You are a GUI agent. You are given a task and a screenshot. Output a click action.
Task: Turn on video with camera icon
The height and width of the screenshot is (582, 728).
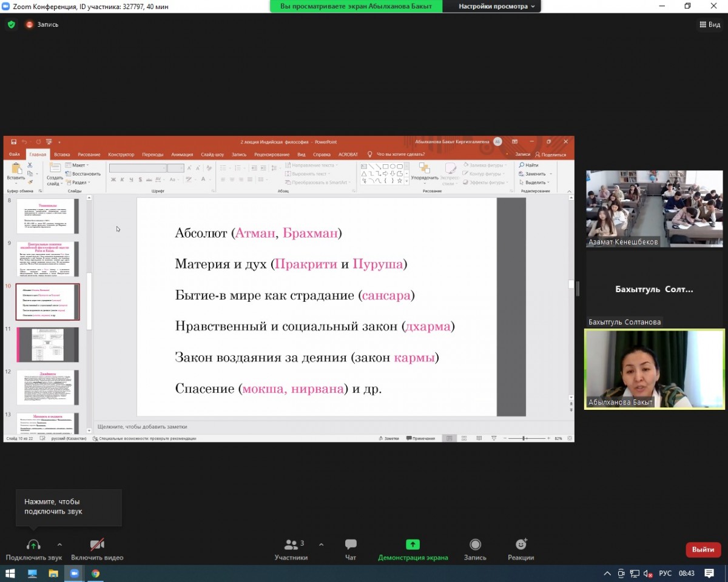click(x=97, y=545)
